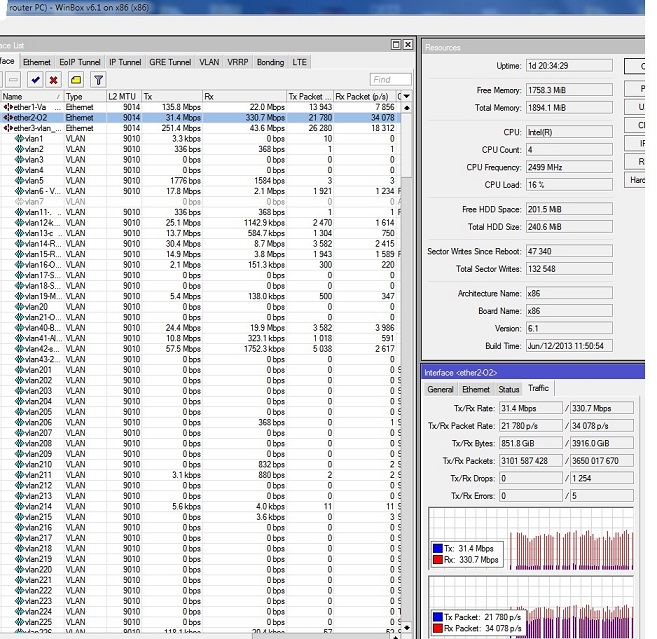Click the red Rx legend swatch in rate graph

click(438, 559)
